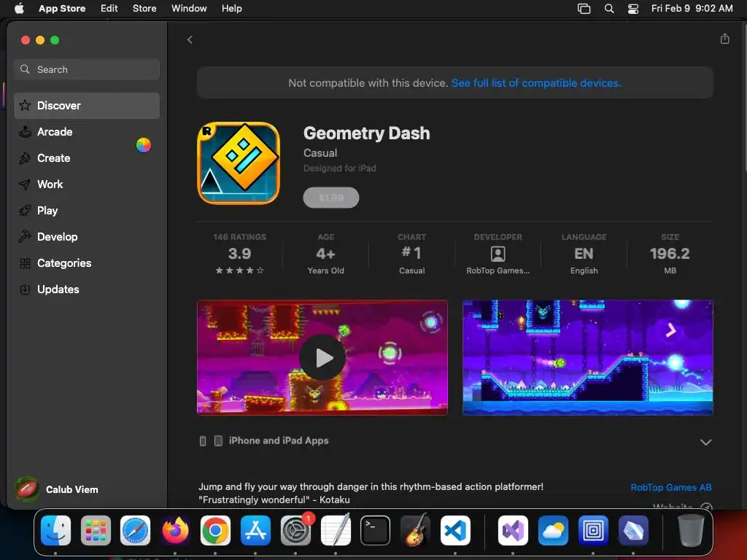Open Visual Studio Code from Dock
Viewport: 747px width, 560px height.
click(x=455, y=531)
